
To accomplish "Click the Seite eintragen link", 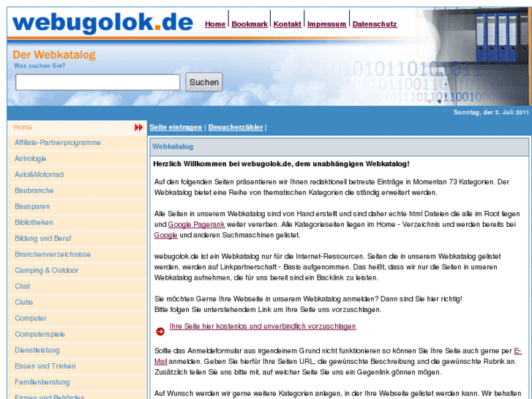I will click(x=176, y=127).
